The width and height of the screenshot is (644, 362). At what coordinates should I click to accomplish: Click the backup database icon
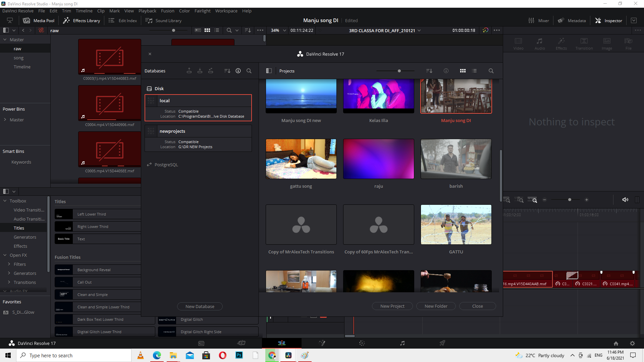(x=189, y=71)
